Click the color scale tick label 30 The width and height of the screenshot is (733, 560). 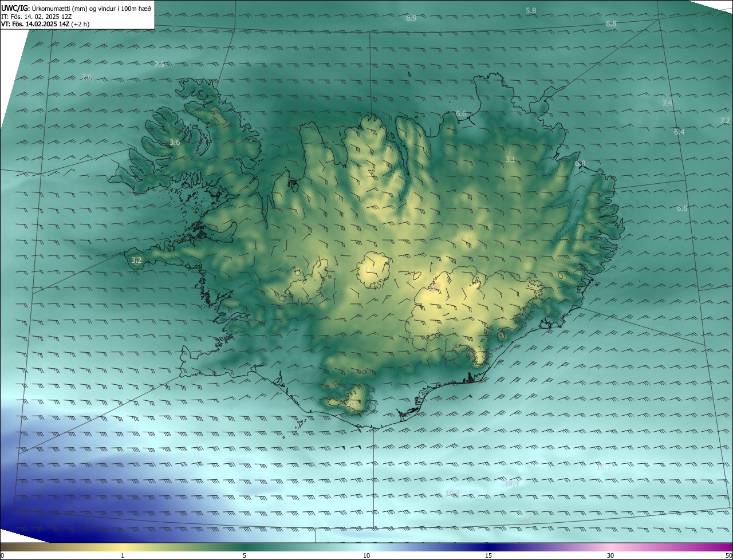click(610, 555)
